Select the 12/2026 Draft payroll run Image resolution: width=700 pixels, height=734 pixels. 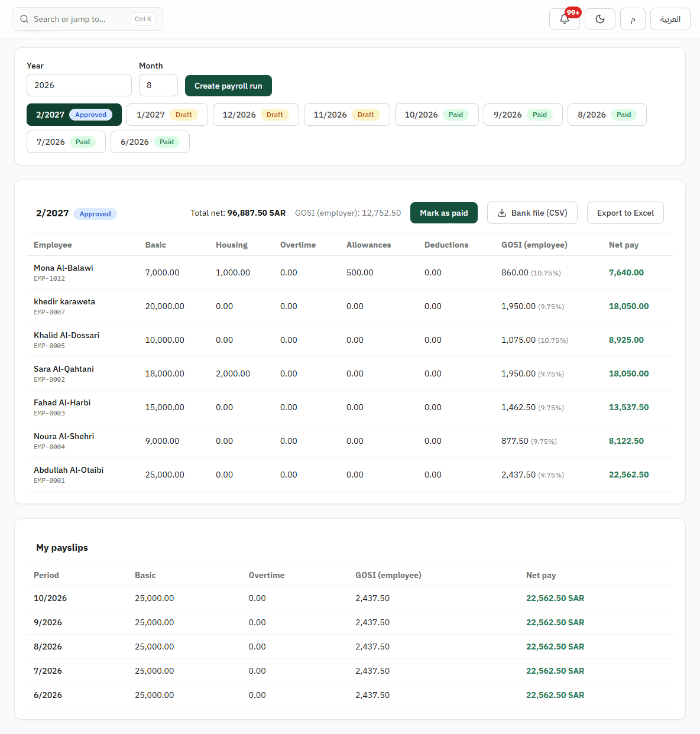point(256,115)
